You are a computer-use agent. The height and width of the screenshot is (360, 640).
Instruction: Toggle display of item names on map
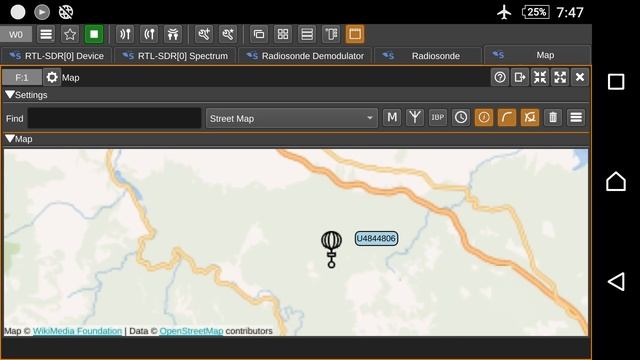tap(484, 118)
